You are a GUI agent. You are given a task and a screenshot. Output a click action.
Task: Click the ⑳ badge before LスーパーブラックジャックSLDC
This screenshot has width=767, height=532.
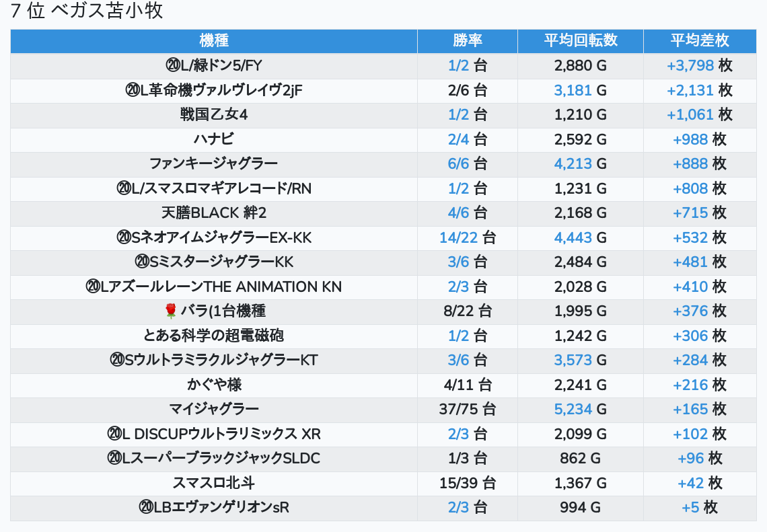point(114,458)
